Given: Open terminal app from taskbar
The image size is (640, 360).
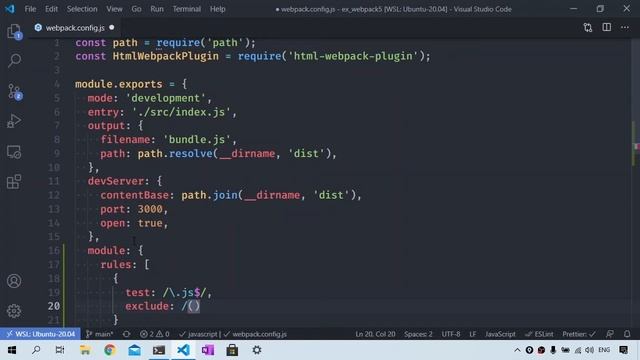Looking at the screenshot, I should (x=159, y=350).
